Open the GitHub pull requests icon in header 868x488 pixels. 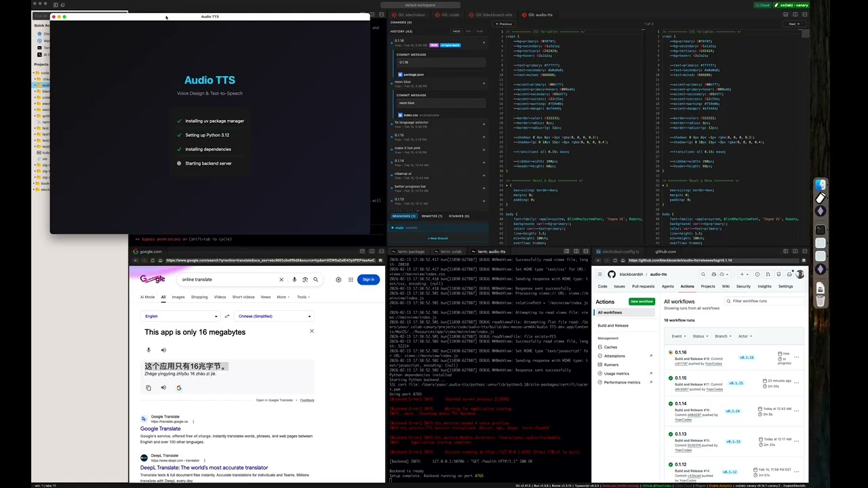point(768,274)
